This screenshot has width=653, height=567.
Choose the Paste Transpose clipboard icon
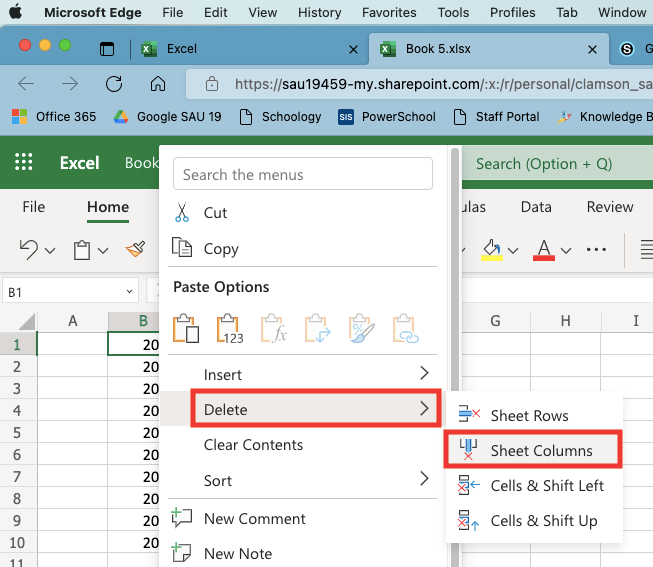coord(317,329)
